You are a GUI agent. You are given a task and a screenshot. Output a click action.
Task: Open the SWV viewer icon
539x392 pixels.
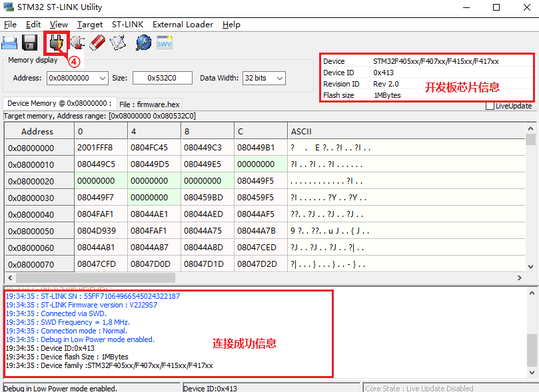(x=165, y=43)
